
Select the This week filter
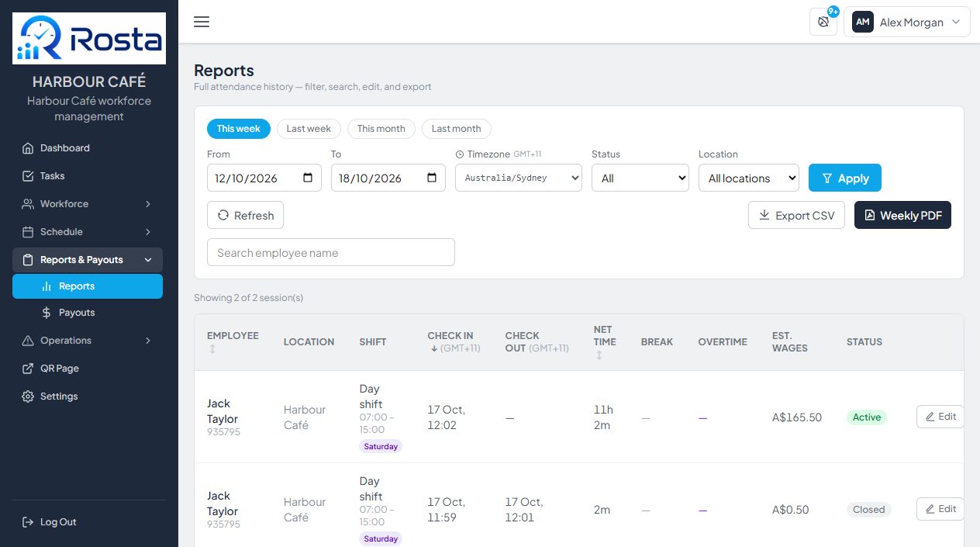coord(239,129)
